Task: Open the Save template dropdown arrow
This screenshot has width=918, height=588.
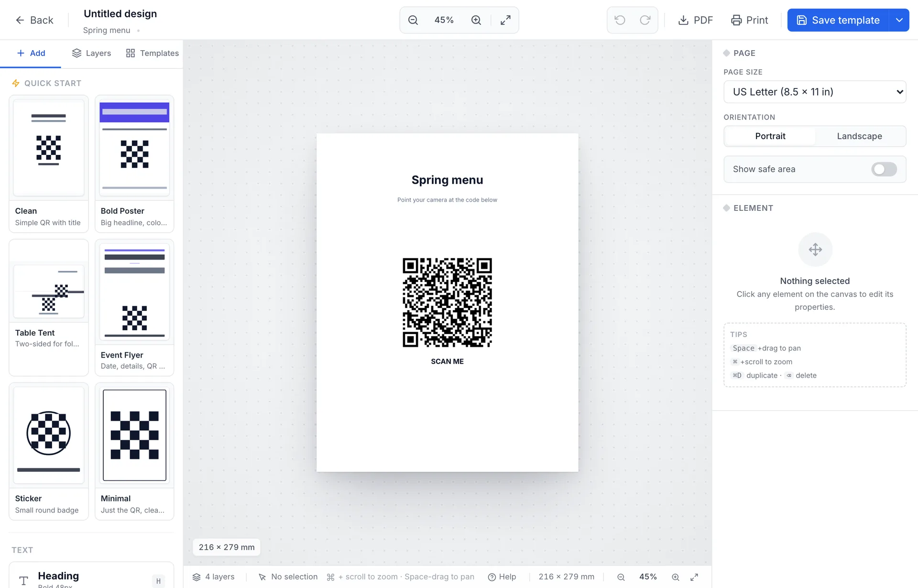Action: pyautogui.click(x=899, y=20)
